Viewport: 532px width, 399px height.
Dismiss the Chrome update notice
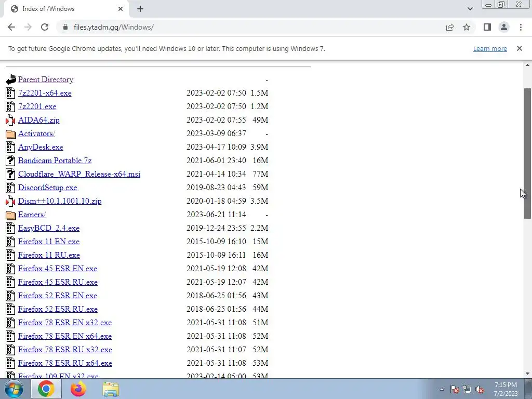click(520, 48)
